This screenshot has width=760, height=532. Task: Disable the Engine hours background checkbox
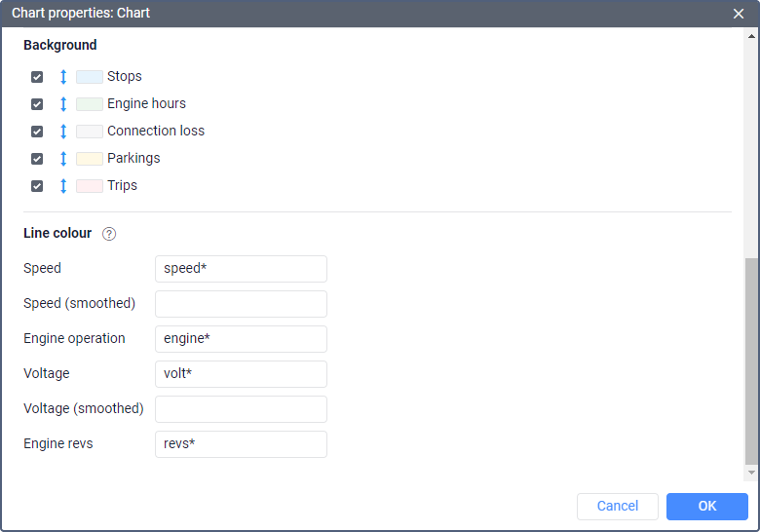37,104
